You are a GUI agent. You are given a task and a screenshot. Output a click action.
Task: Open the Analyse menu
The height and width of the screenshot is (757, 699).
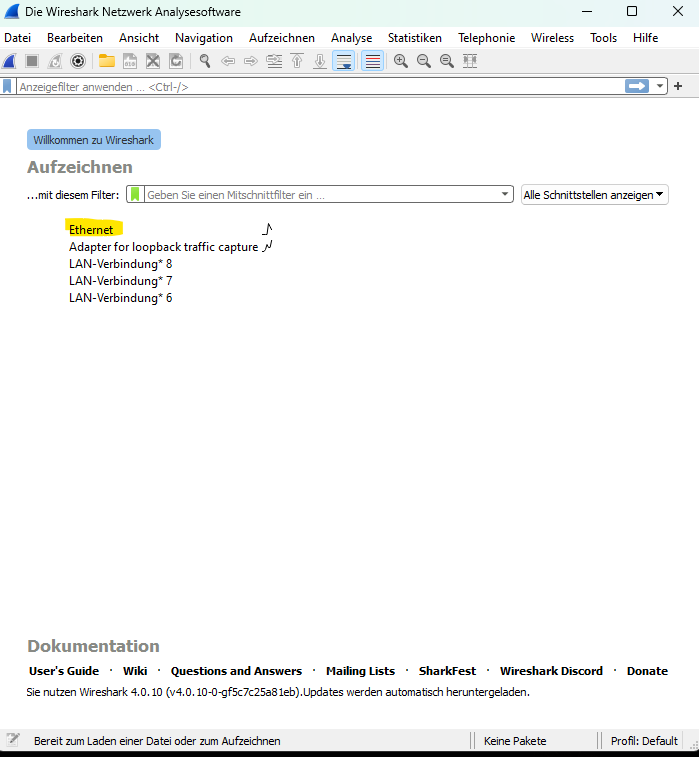351,38
